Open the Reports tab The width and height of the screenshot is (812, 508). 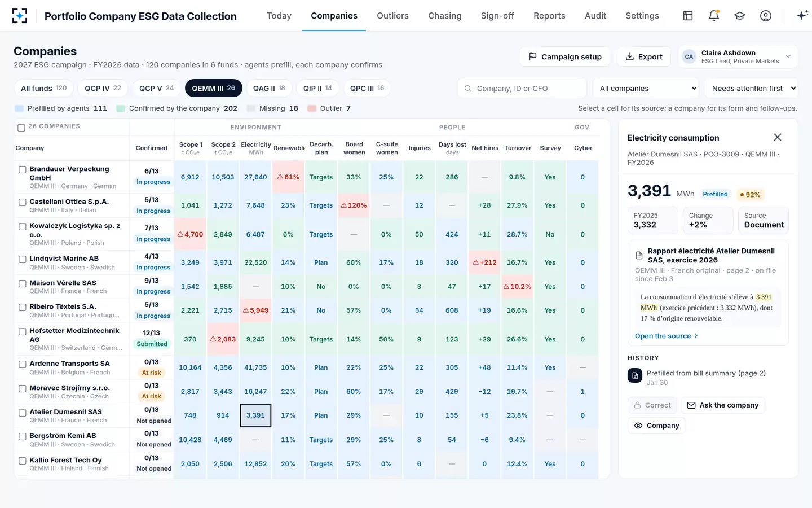[x=549, y=16]
